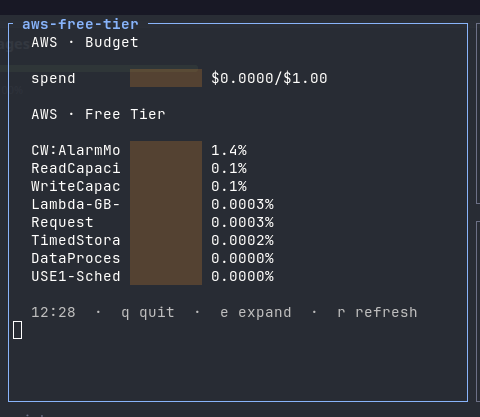Image resolution: width=480 pixels, height=417 pixels.
Task: Click the ReadCapaci row label
Action: tap(76, 168)
